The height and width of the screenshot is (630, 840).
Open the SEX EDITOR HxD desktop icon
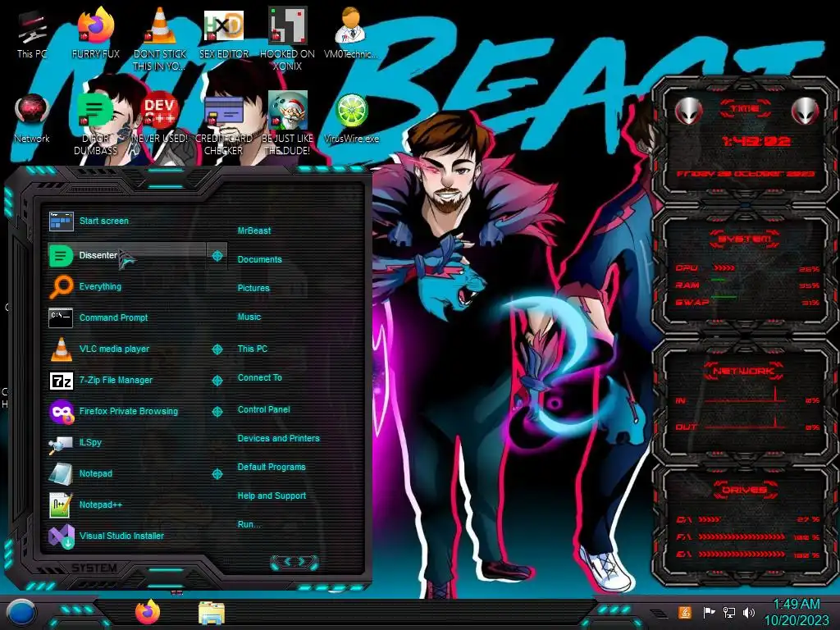223,32
